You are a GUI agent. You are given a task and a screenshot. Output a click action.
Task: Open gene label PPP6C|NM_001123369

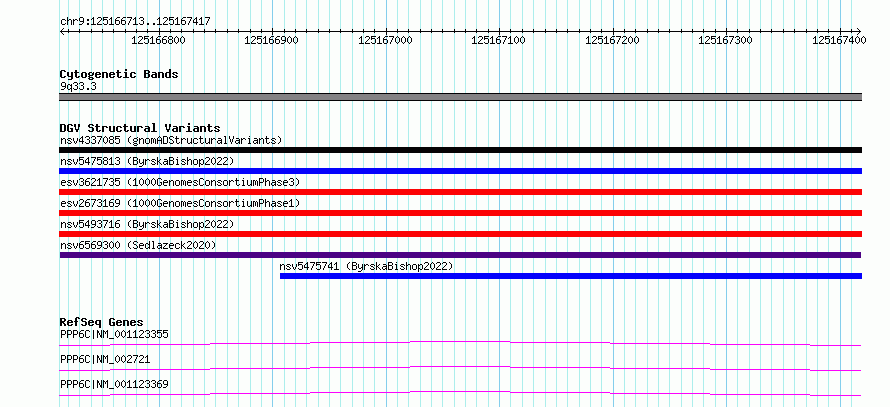114,384
